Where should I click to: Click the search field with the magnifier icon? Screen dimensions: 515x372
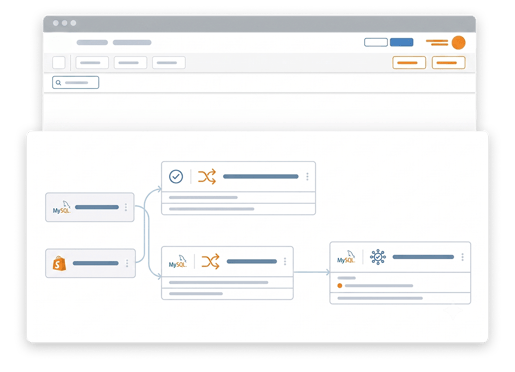click(x=76, y=82)
